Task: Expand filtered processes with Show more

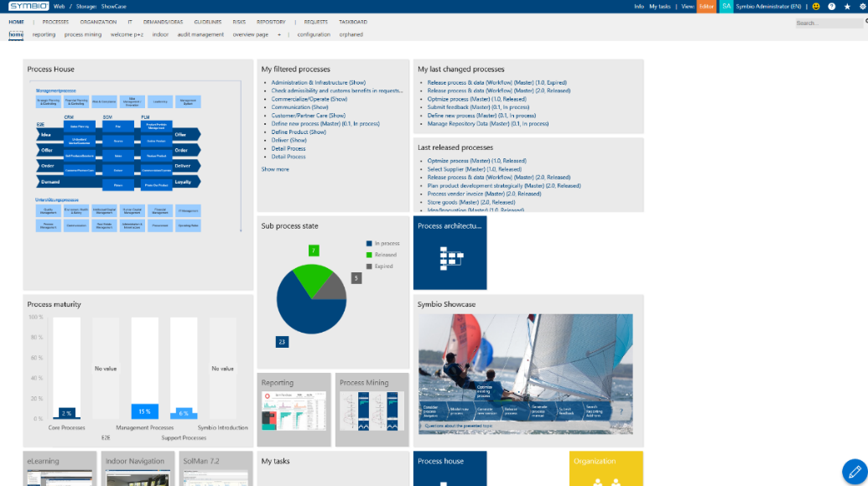Action: point(275,169)
